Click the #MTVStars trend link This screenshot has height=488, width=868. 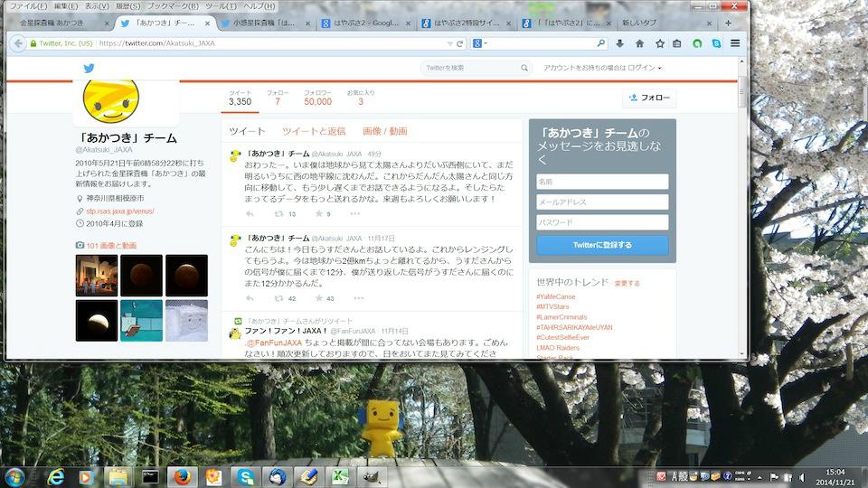tap(552, 306)
